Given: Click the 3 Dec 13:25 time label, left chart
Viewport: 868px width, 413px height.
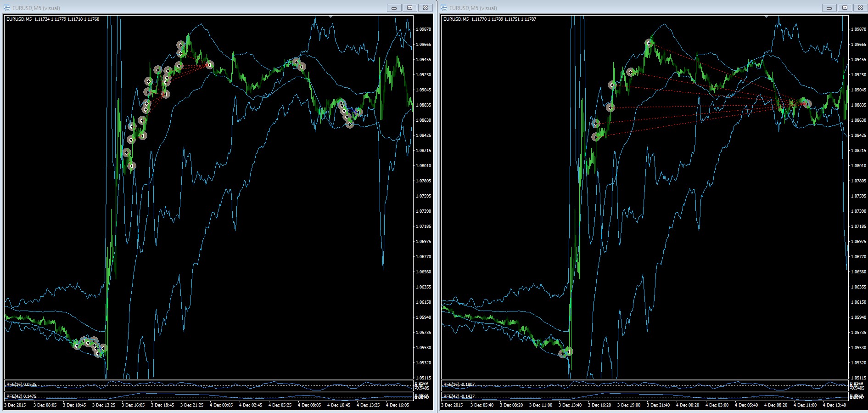Looking at the screenshot, I should [104, 405].
